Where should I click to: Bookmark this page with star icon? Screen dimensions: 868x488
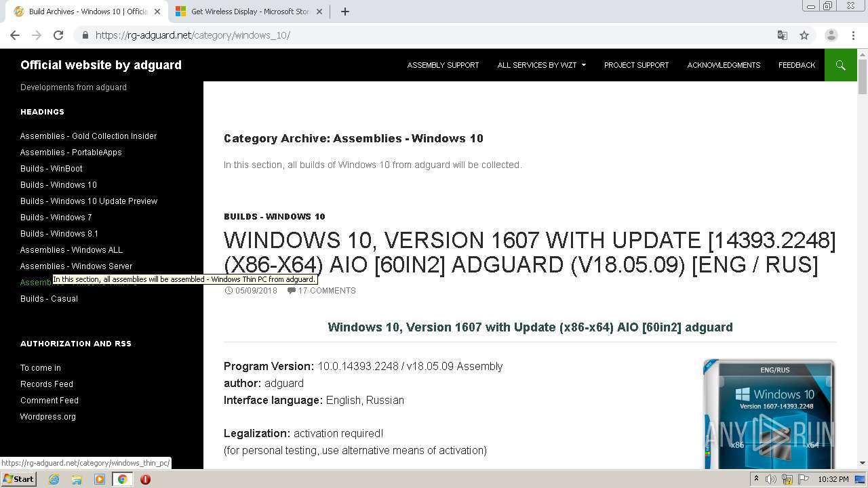pos(804,35)
